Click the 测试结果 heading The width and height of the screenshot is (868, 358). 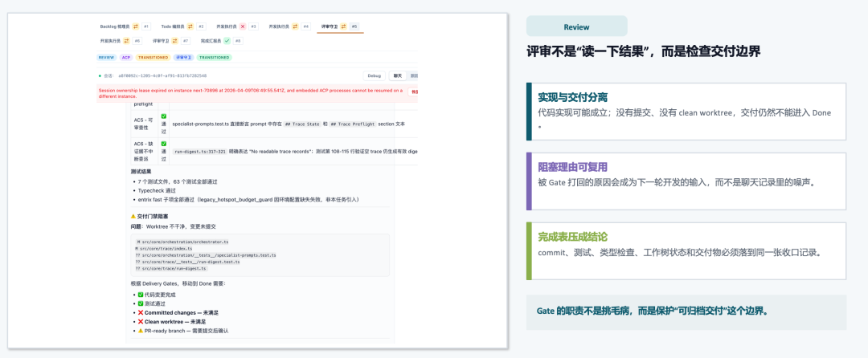[x=141, y=171]
